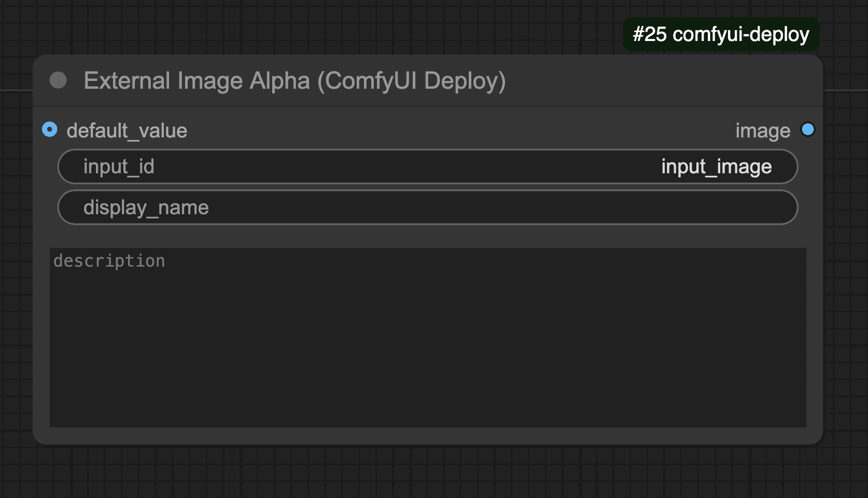Click the output connection point on the right

pyautogui.click(x=808, y=130)
